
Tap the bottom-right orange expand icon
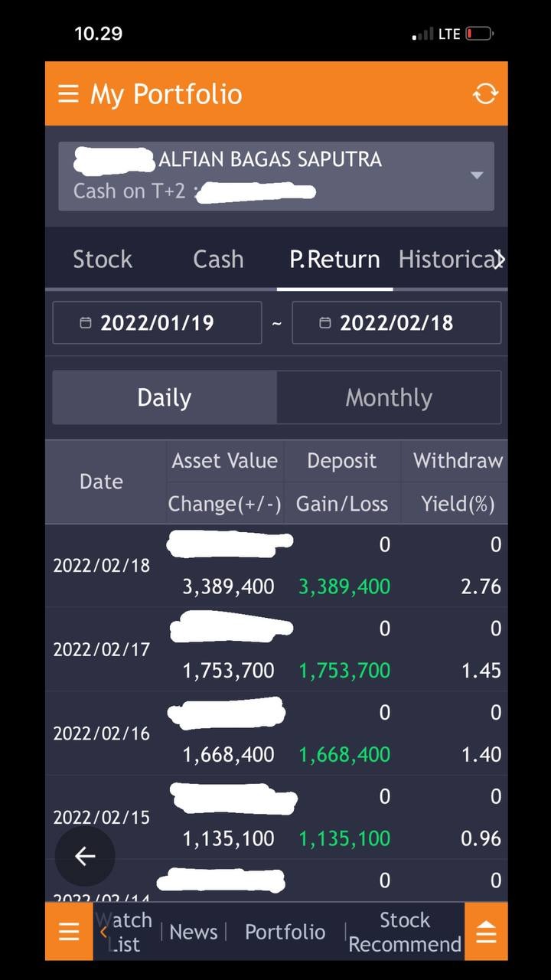point(486,932)
